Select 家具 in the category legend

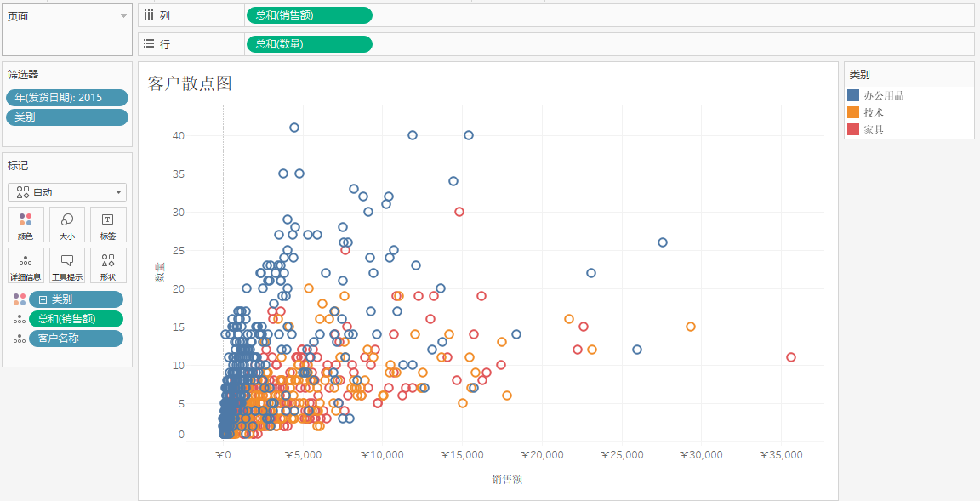tap(874, 129)
